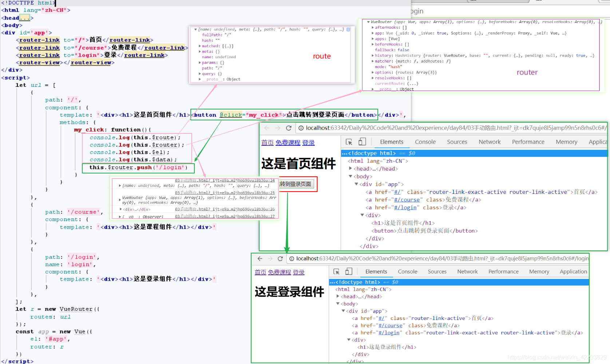Click the source link ending :25 in the console log popup
Viewport: 610px width, 364px height.
pos(225,193)
